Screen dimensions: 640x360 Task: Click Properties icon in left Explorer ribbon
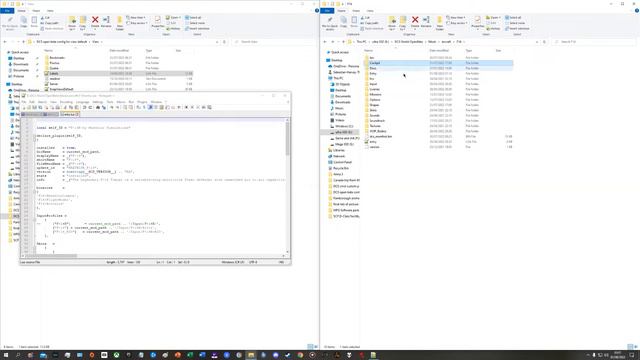pos(158,23)
